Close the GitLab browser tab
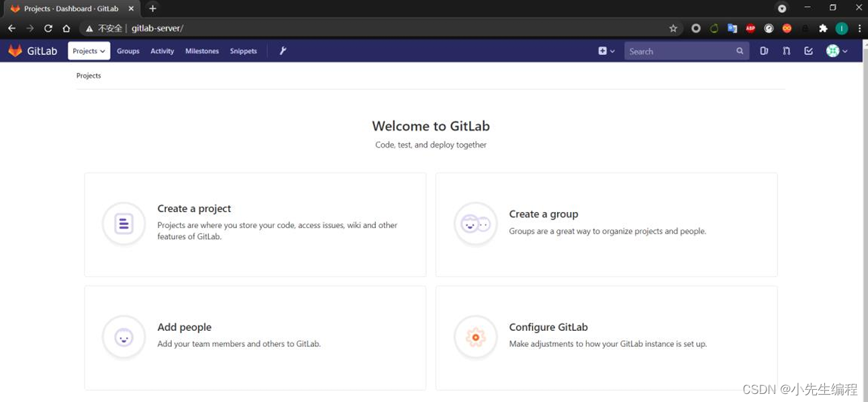 pos(132,9)
